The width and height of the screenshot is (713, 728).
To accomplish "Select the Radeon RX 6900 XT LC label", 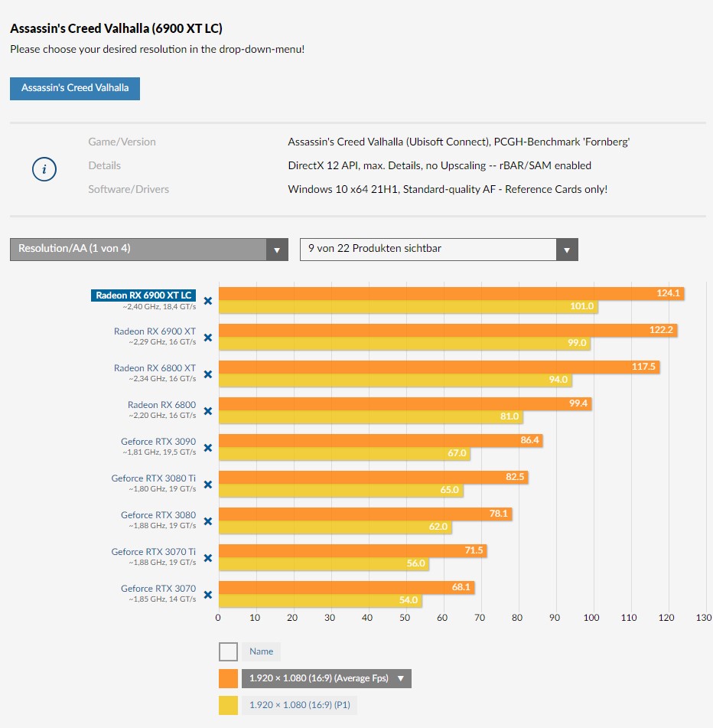I will click(x=144, y=295).
